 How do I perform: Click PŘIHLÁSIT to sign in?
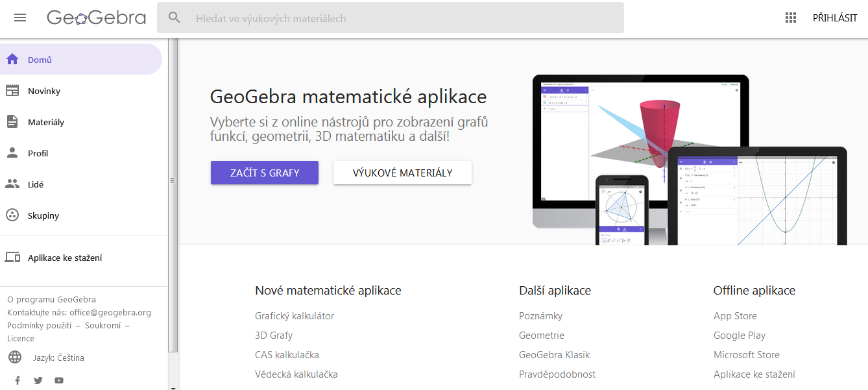(835, 18)
